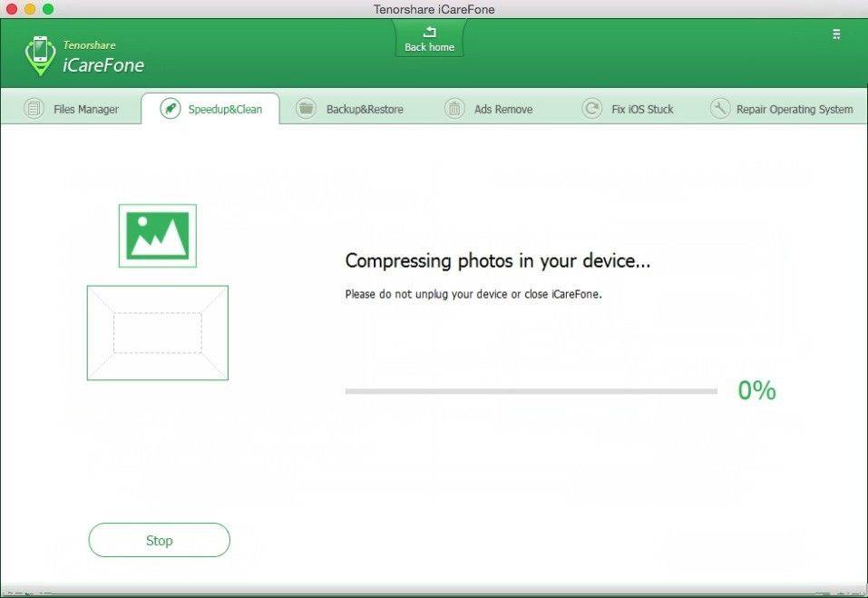Switch to the Files Manager tab
Image resolution: width=868 pixels, height=598 pixels.
[x=72, y=109]
